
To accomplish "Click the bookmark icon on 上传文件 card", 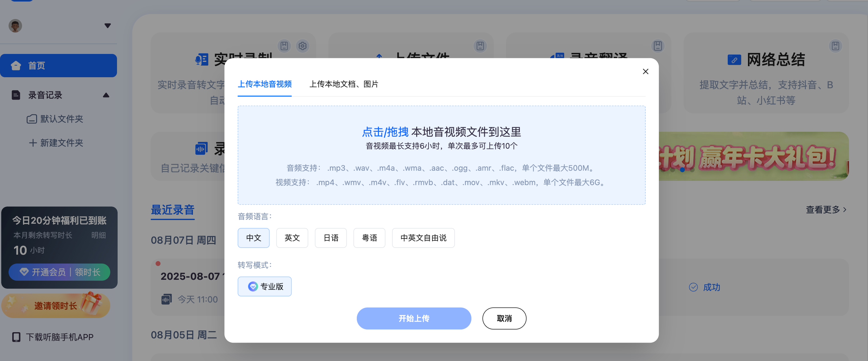I will coord(480,46).
